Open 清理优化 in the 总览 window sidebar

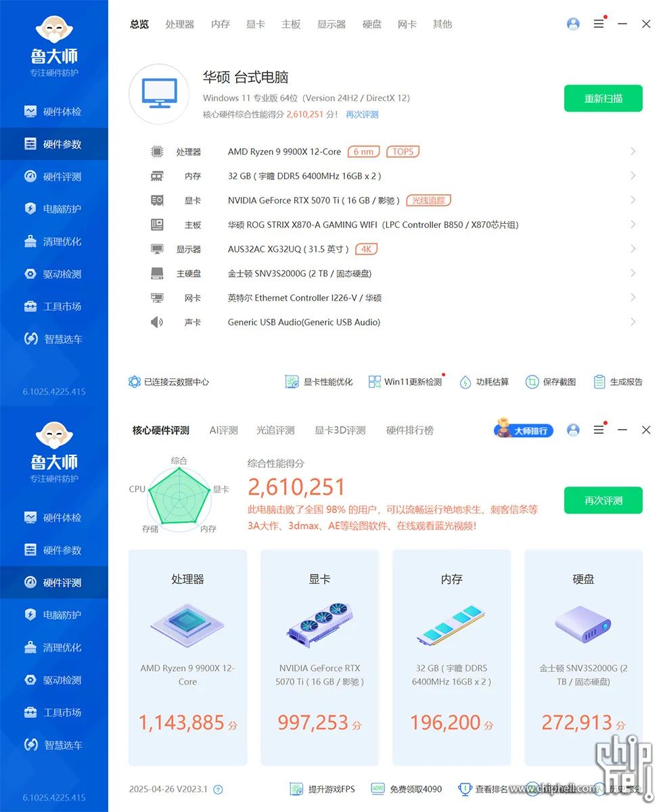point(53,242)
